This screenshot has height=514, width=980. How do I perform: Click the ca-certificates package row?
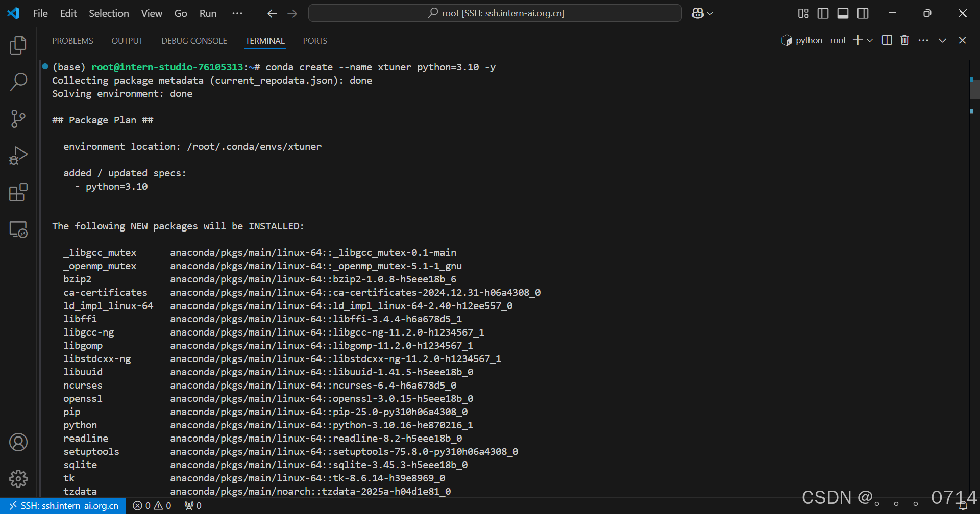point(302,293)
